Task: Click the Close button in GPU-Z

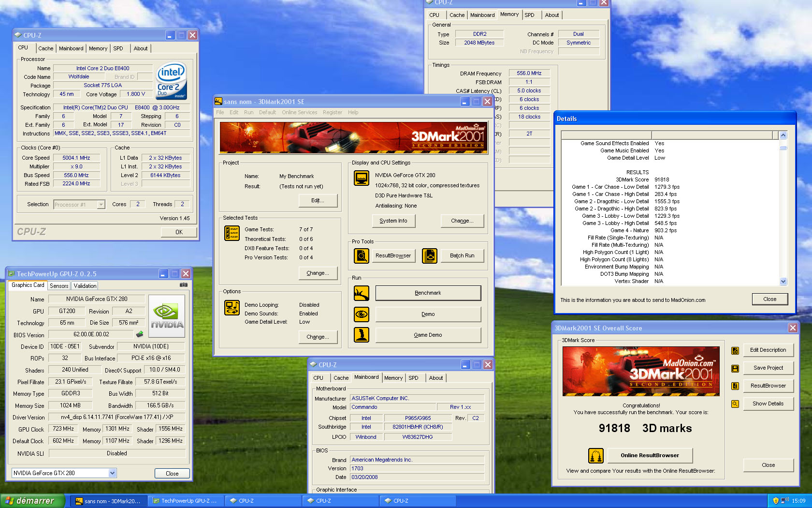Action: point(172,474)
